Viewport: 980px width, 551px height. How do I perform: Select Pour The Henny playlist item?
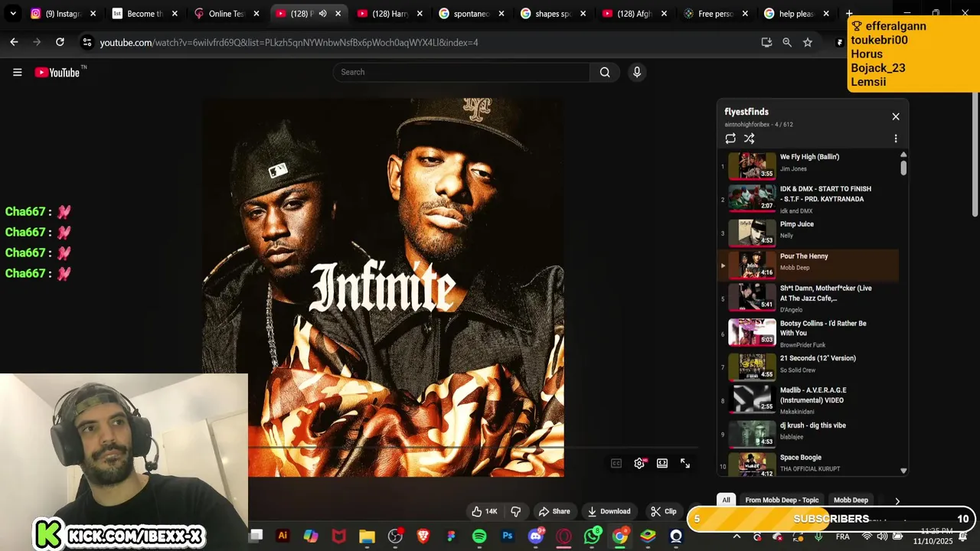point(808,265)
